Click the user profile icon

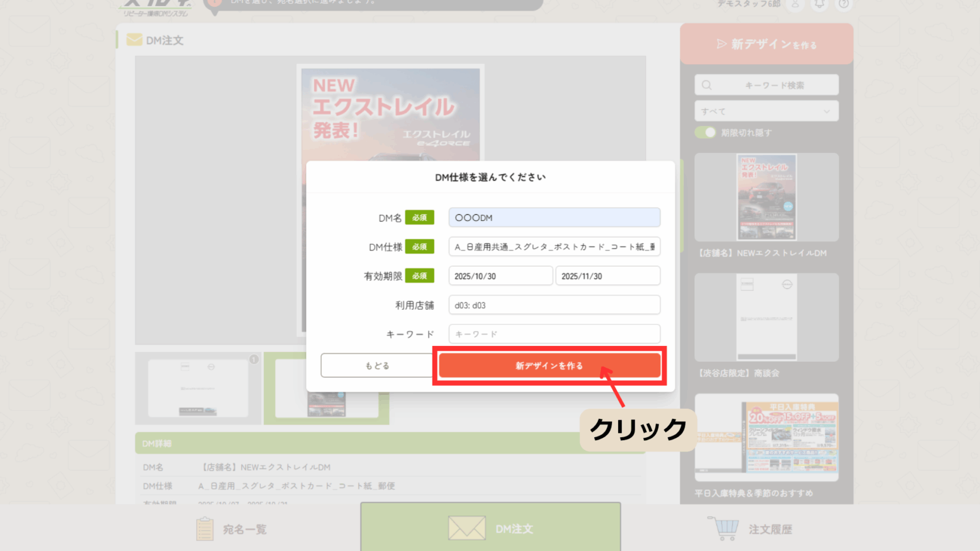(795, 4)
